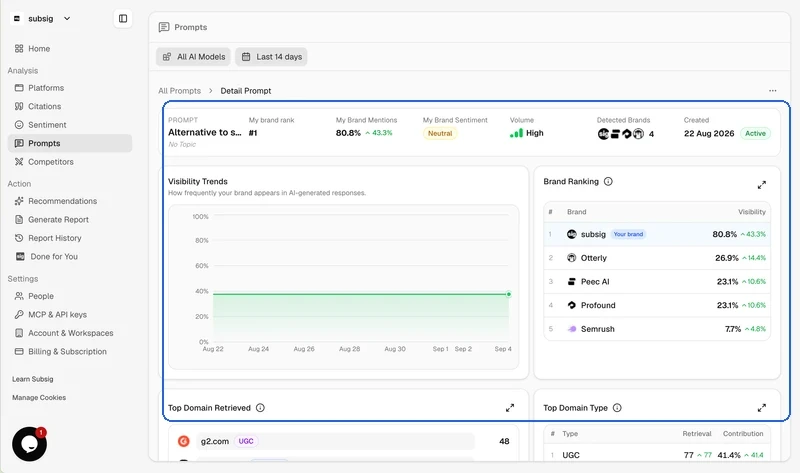The width and height of the screenshot is (800, 473).
Task: Show the Brand Ranking info tooltip icon
Action: pyautogui.click(x=608, y=181)
